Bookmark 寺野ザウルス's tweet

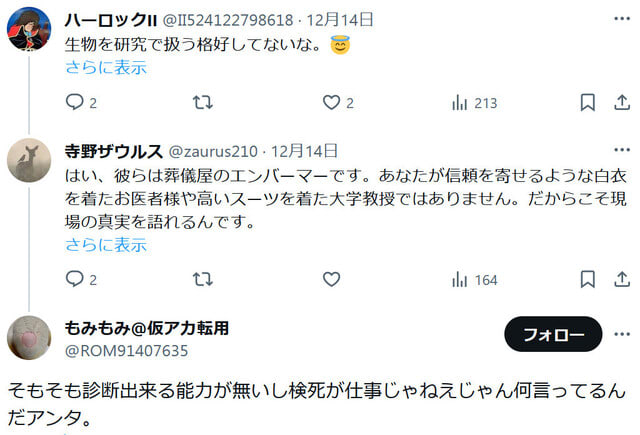point(587,280)
